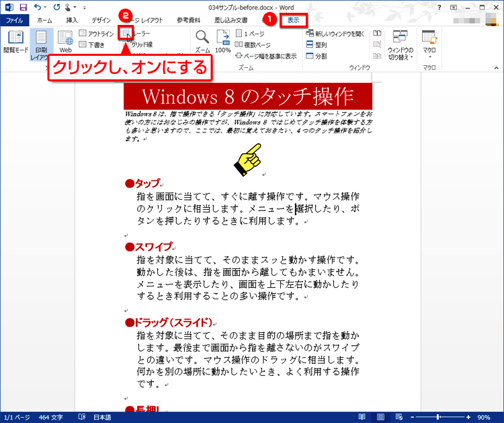The width and height of the screenshot is (504, 423).
Task: Switch to 下書き draft view
Action: pyautogui.click(x=92, y=44)
